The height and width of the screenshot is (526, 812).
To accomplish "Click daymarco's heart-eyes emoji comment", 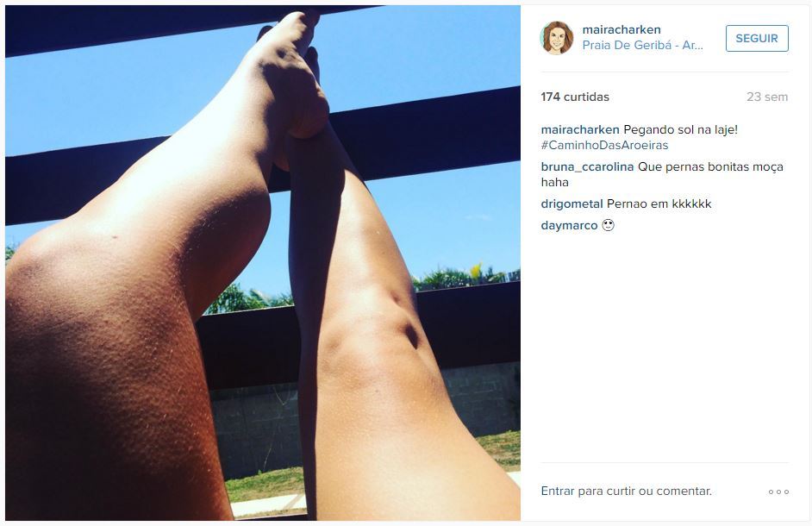I will [x=608, y=225].
